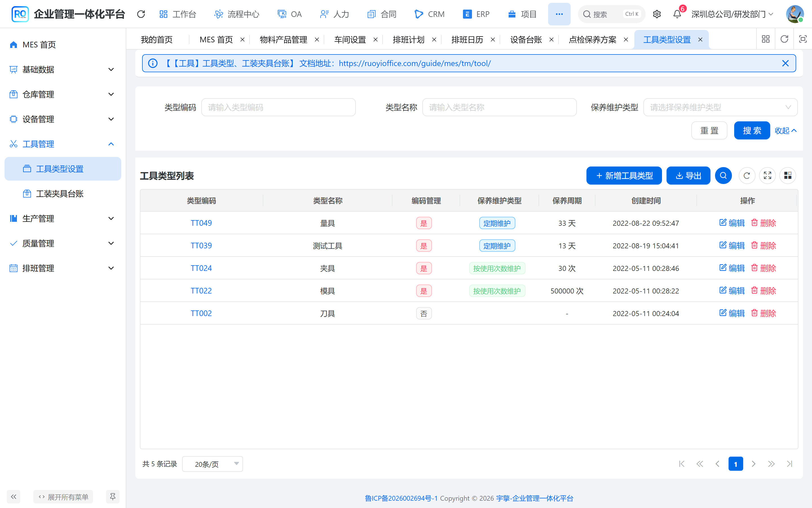Expand the table to fullscreen
The width and height of the screenshot is (812, 508).
(x=767, y=175)
